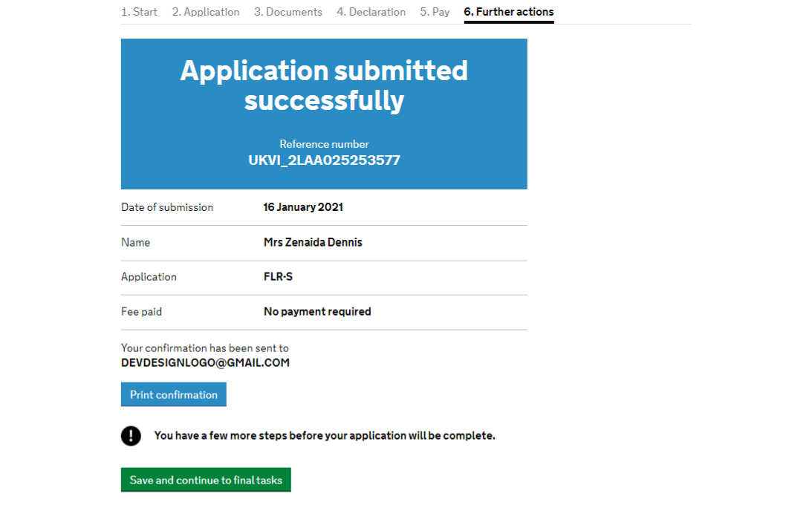Click the exclamation warning icon
Viewport: 812px width, 505px height.
pos(131,436)
